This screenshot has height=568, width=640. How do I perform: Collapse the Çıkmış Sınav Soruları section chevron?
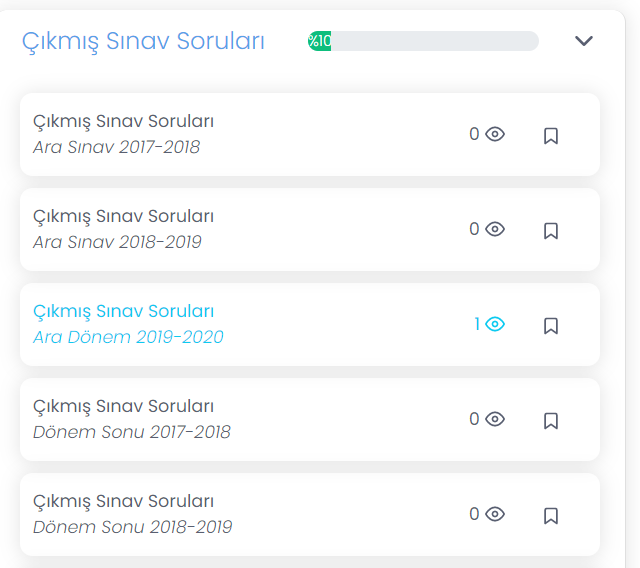pos(584,41)
